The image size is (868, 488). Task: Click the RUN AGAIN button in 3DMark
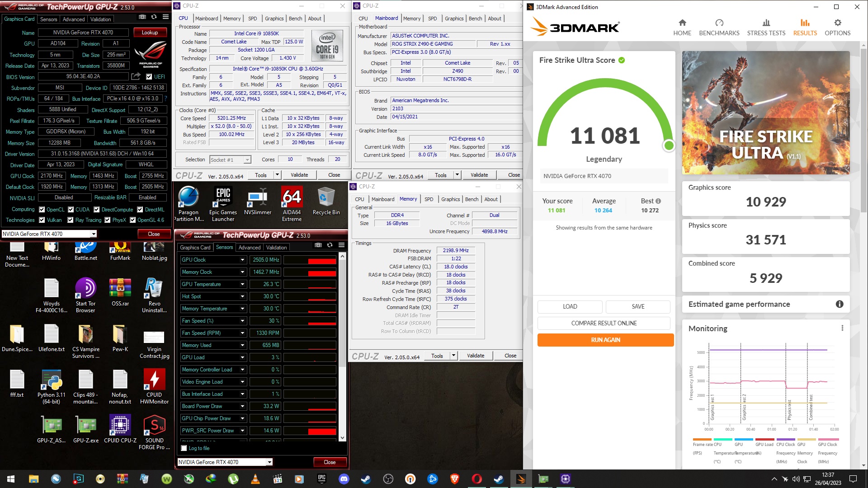pyautogui.click(x=605, y=340)
